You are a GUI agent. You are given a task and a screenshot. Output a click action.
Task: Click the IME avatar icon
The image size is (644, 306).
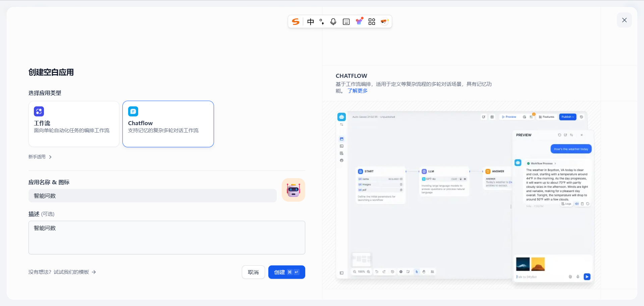tap(384, 22)
